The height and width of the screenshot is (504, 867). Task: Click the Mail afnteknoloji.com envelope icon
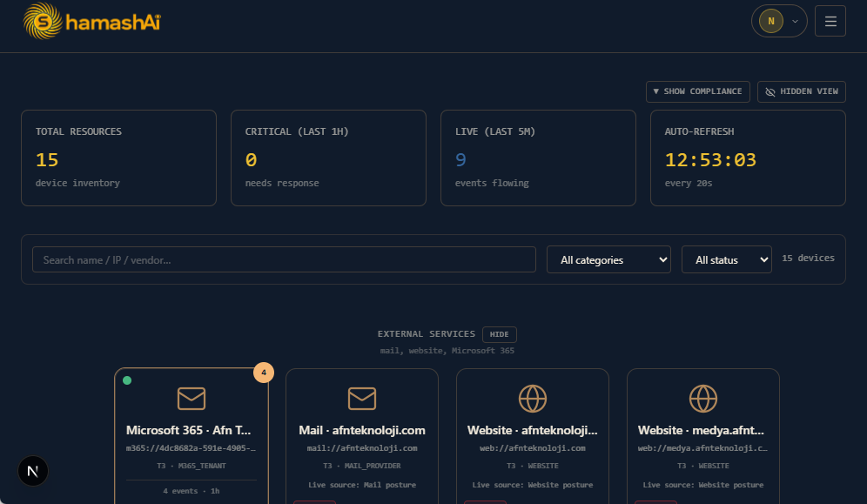tap(362, 399)
